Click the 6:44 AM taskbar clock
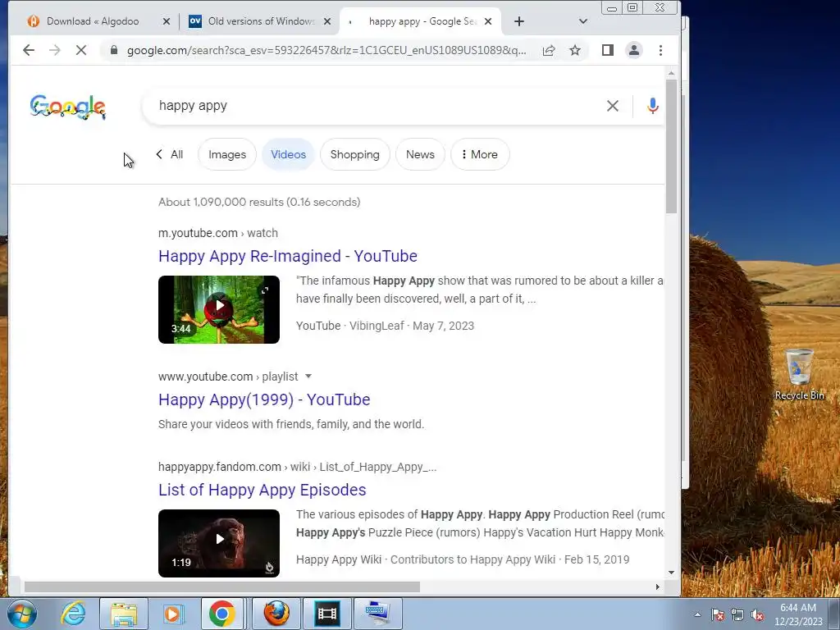 point(798,614)
